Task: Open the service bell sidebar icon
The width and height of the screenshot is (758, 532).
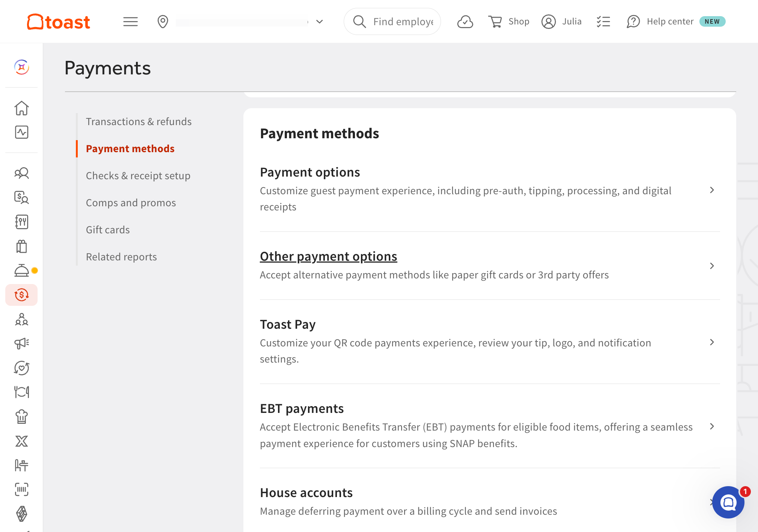Action: tap(22, 271)
